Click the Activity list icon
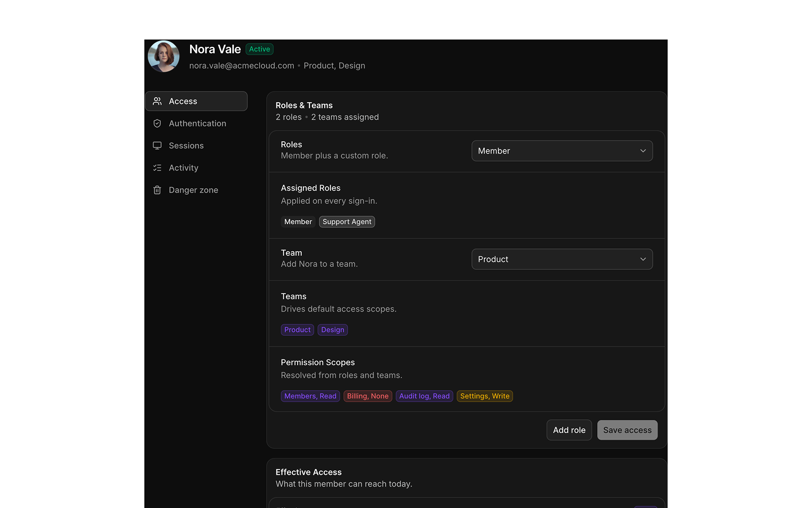Screen dimensions: 812x508 point(157,168)
